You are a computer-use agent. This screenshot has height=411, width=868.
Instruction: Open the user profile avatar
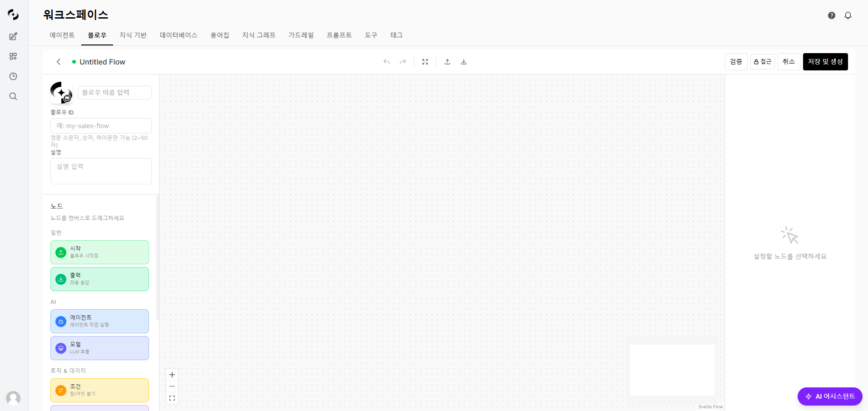click(x=13, y=398)
